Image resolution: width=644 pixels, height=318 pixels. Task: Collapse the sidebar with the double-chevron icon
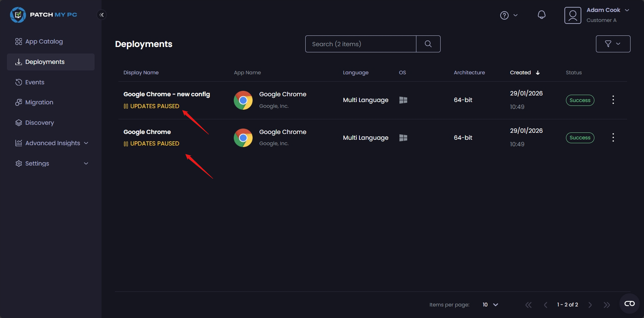click(102, 15)
